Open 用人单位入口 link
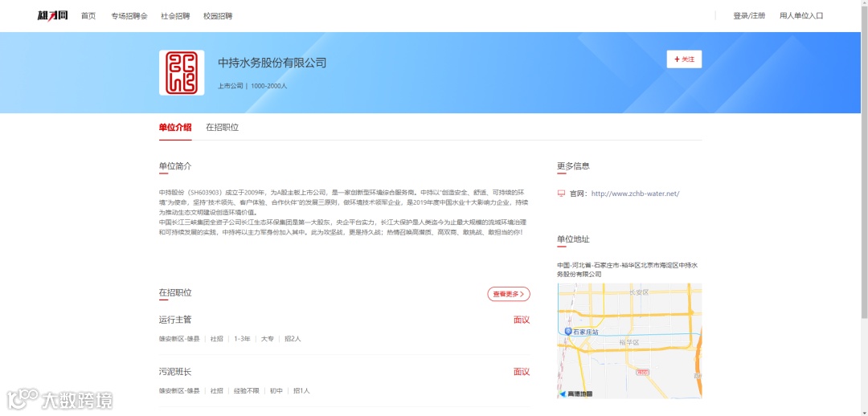868x416 pixels. click(x=801, y=16)
